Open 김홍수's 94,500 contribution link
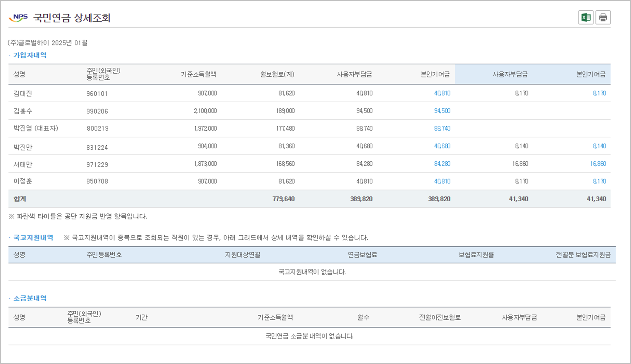Viewport: 631px width, 364px height. (442, 111)
